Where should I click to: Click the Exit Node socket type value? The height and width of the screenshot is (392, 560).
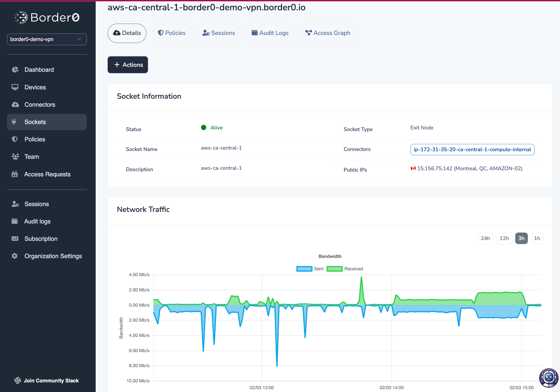422,128
